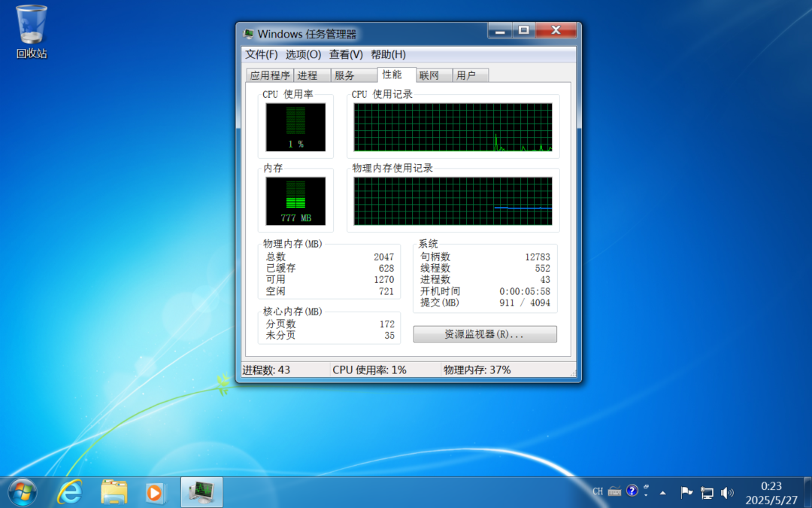Screen dimensions: 812x508
Task: Click the Windows Start orb
Action: [22, 492]
